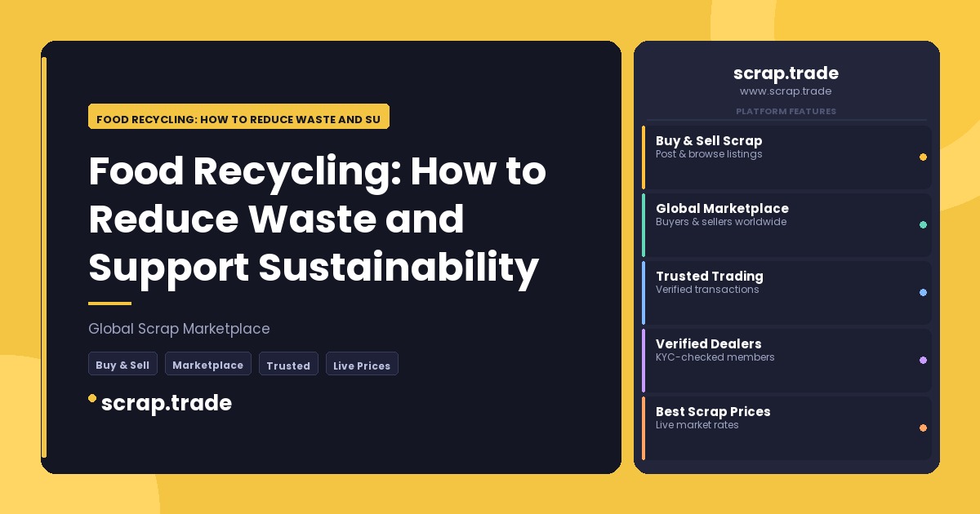Click the Buy & Sell tag
Screen dimensions: 980x514
[x=122, y=364]
